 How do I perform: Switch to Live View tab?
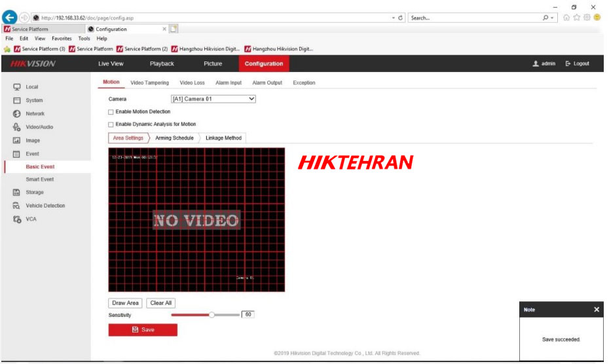(x=111, y=64)
